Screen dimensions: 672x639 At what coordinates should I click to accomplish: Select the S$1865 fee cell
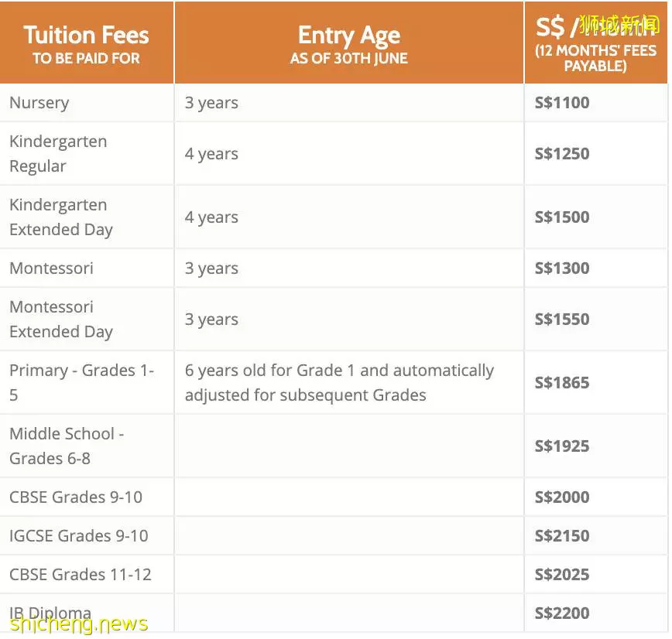tap(562, 382)
